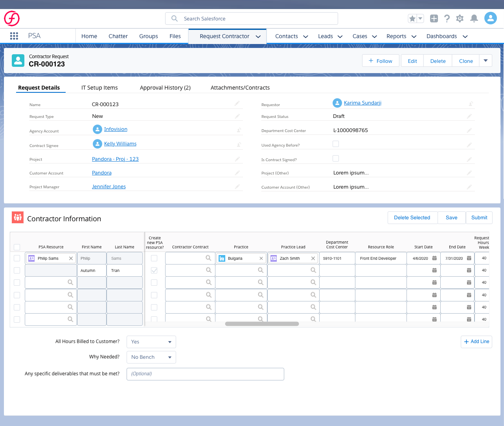504x426 pixels.
Task: Check the Used Agency Before checkbox
Action: pyautogui.click(x=336, y=144)
